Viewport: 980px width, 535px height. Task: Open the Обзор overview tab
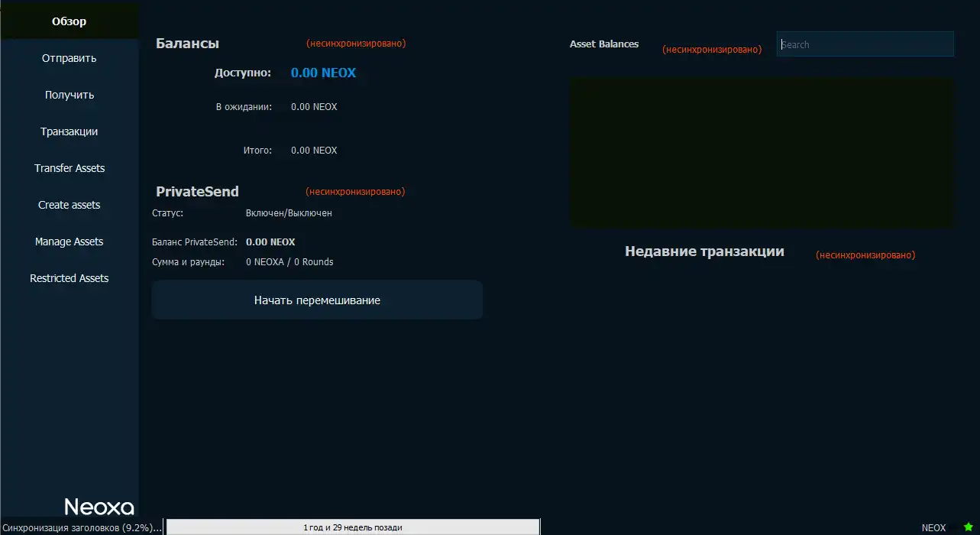[69, 21]
